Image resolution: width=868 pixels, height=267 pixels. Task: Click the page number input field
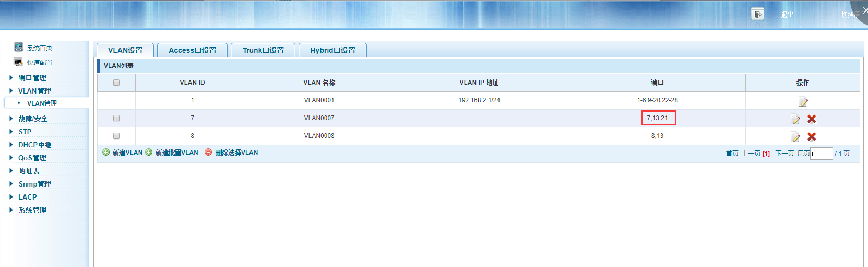pos(821,154)
